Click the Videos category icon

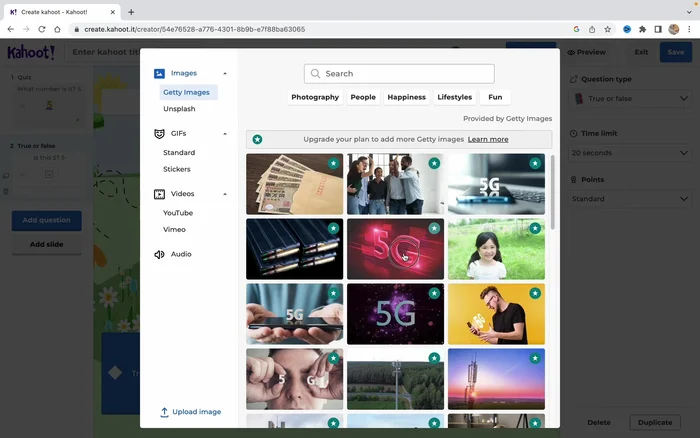[160, 194]
